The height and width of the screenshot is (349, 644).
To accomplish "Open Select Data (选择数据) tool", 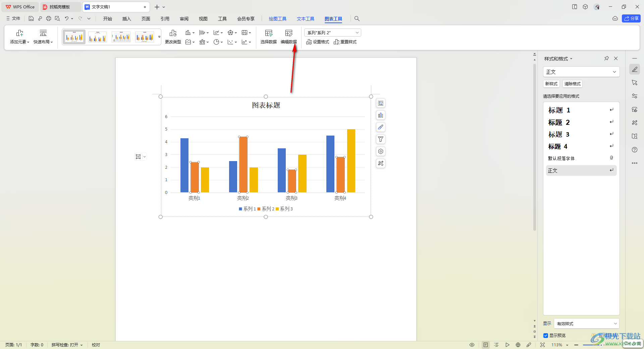I will 269,37.
